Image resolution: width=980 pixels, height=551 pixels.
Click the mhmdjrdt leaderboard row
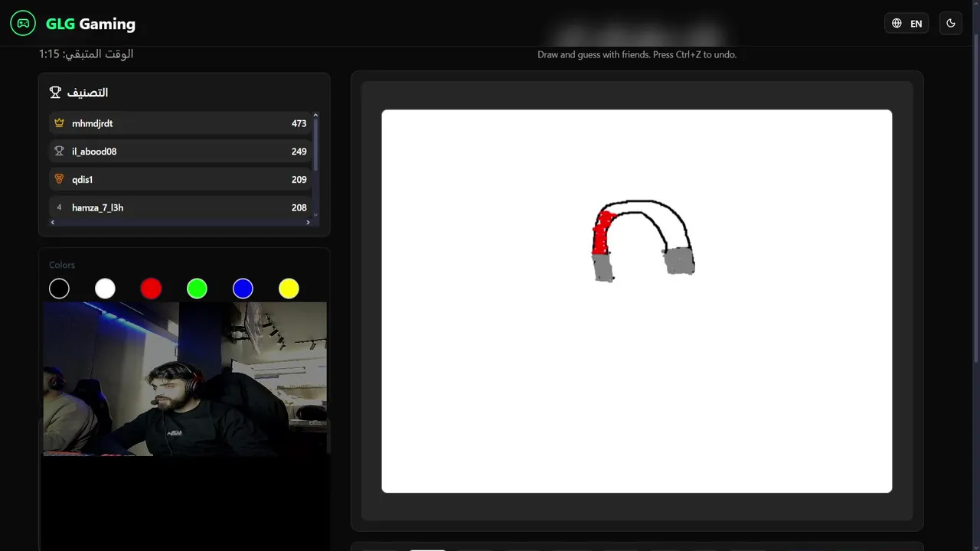(180, 123)
